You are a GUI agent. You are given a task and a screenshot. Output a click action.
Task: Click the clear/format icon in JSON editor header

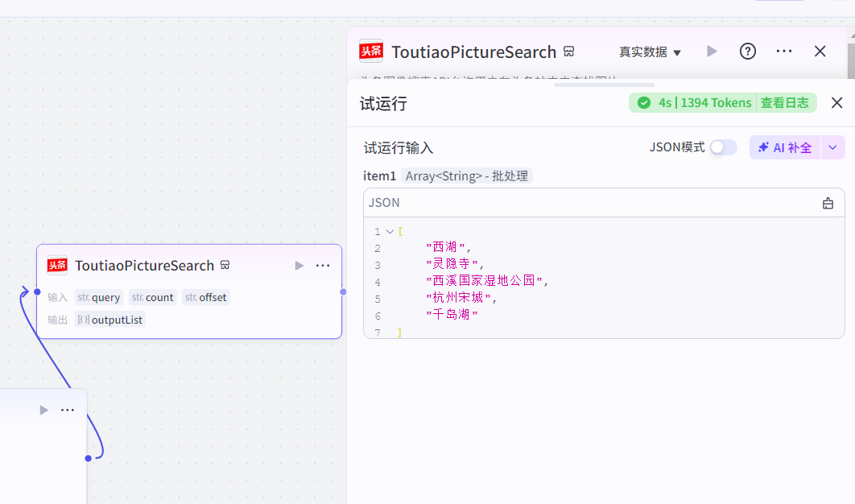pos(828,203)
